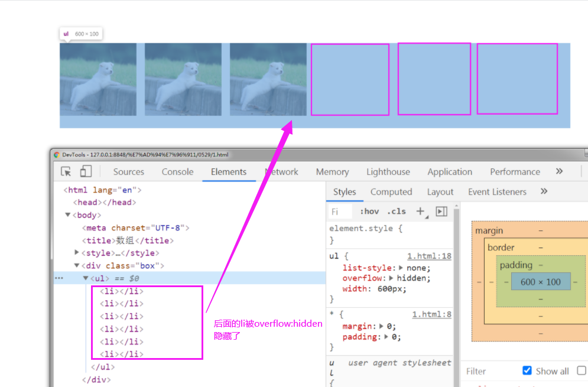Viewport: 588px width, 387px height.
Task: Select the Elements tab
Action: tap(229, 172)
